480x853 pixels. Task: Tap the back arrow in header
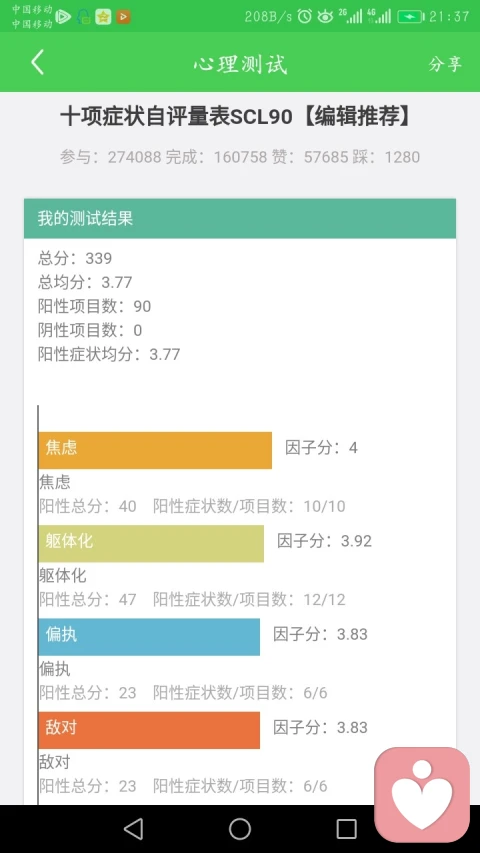tap(37, 63)
